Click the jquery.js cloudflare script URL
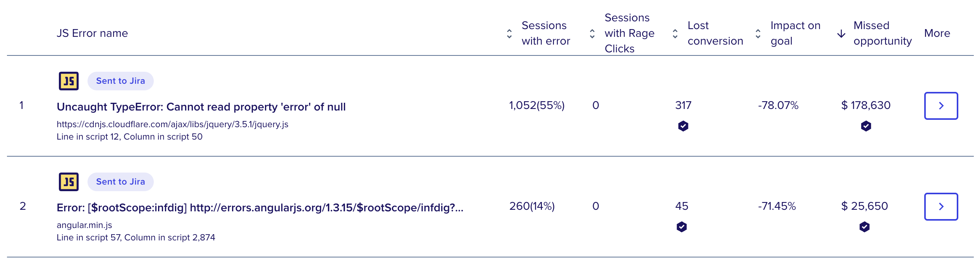The height and width of the screenshot is (266, 980). [x=172, y=124]
